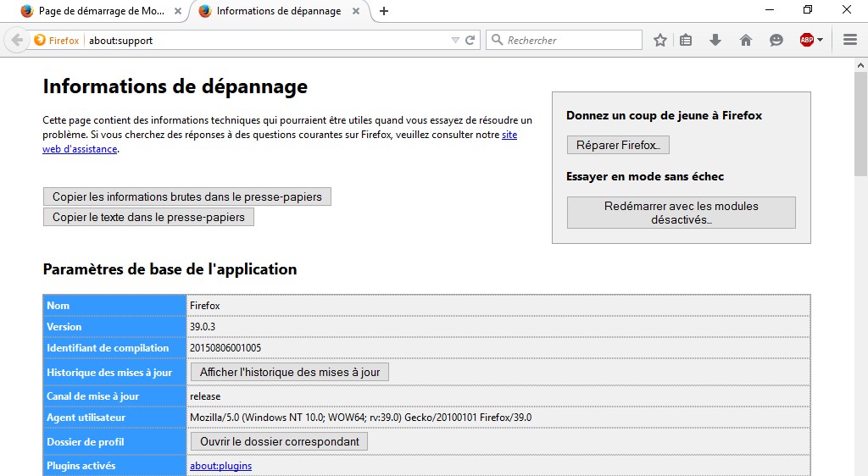Expand the Adblock Plus dropdown arrow
868x476 pixels.
pos(821,40)
